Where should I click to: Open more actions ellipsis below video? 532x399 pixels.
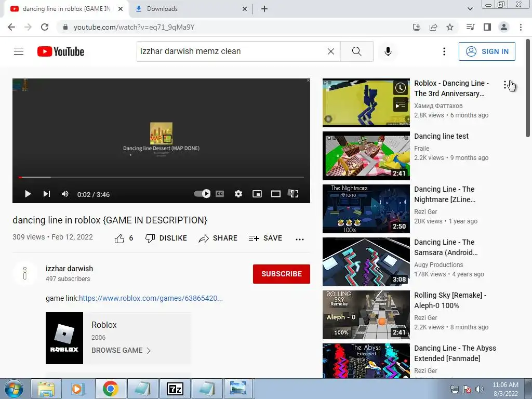point(300,239)
